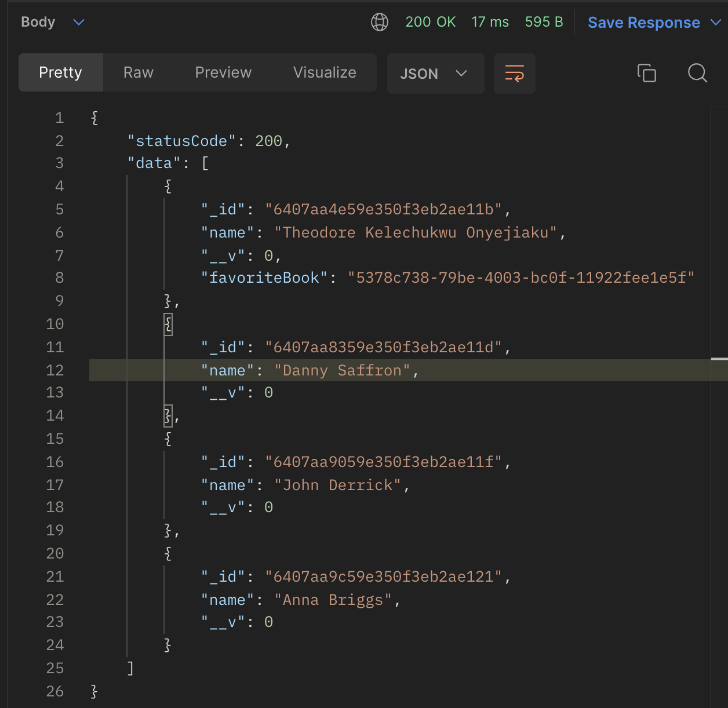Screen dimensions: 728x708
Task: Click the highlighted closing brace on line 14
Action: [168, 415]
